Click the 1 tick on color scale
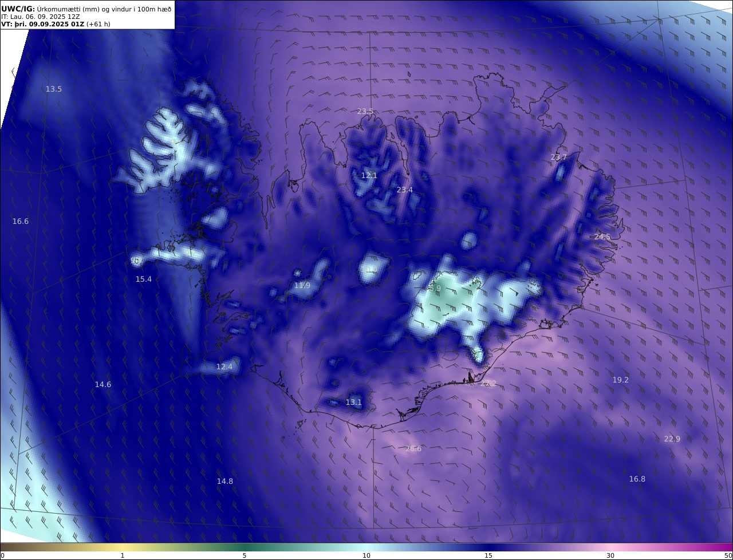This screenshot has width=733, height=560. click(x=123, y=555)
